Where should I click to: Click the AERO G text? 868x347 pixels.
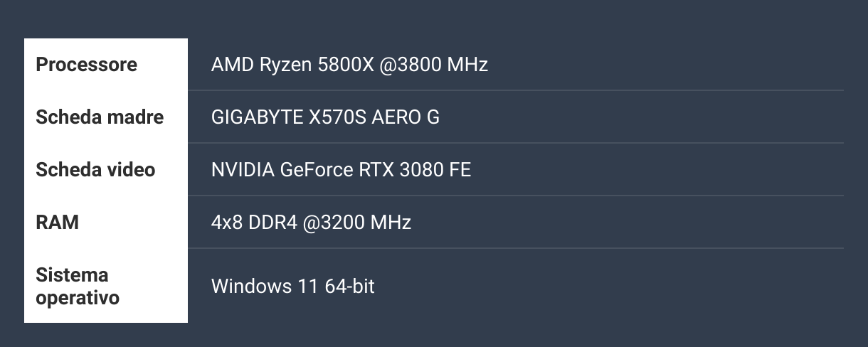coord(406,117)
